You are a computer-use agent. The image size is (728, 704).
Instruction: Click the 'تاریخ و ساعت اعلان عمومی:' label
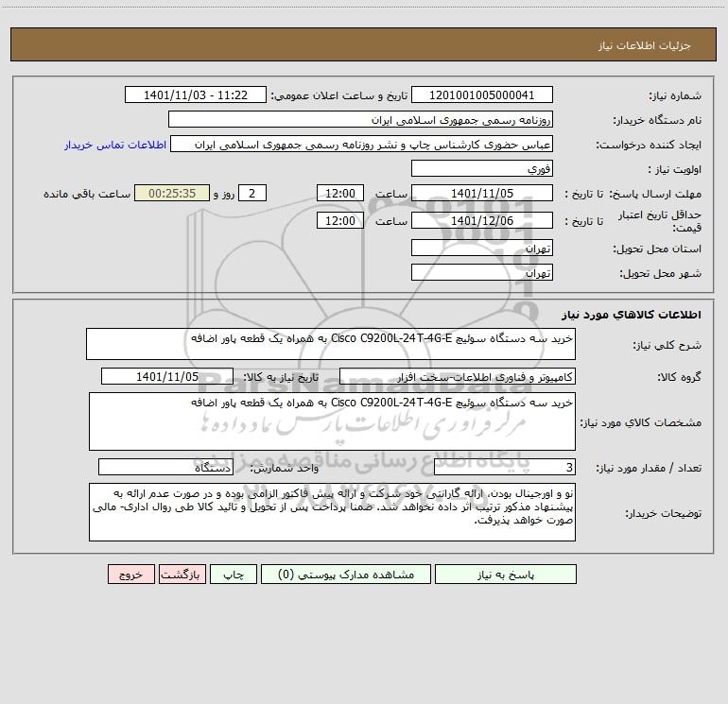(339, 95)
